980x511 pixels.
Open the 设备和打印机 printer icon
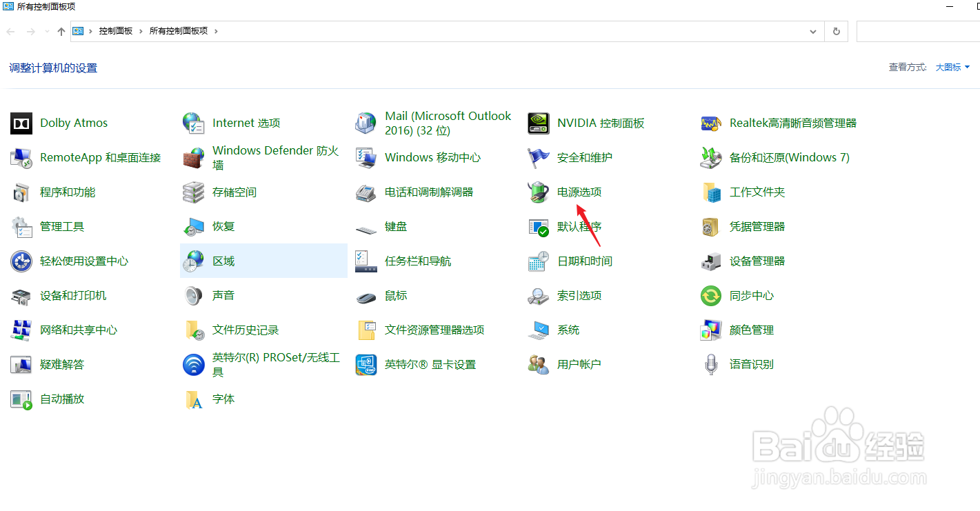(x=21, y=296)
